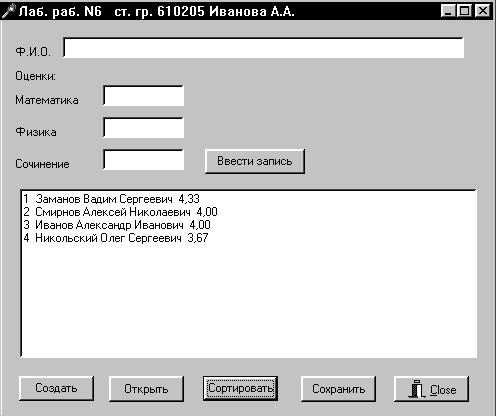Open a file with Открыть button
This screenshot has height=416, width=496.
[x=146, y=389]
